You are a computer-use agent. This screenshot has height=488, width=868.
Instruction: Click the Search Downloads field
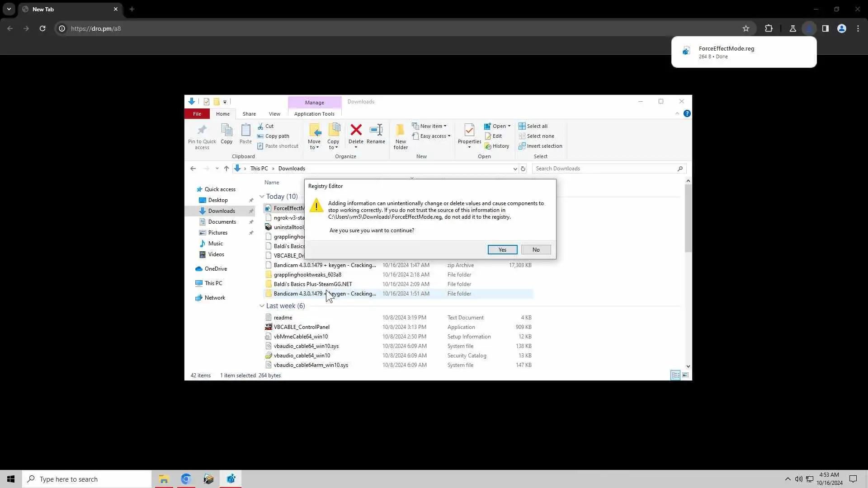click(x=605, y=169)
